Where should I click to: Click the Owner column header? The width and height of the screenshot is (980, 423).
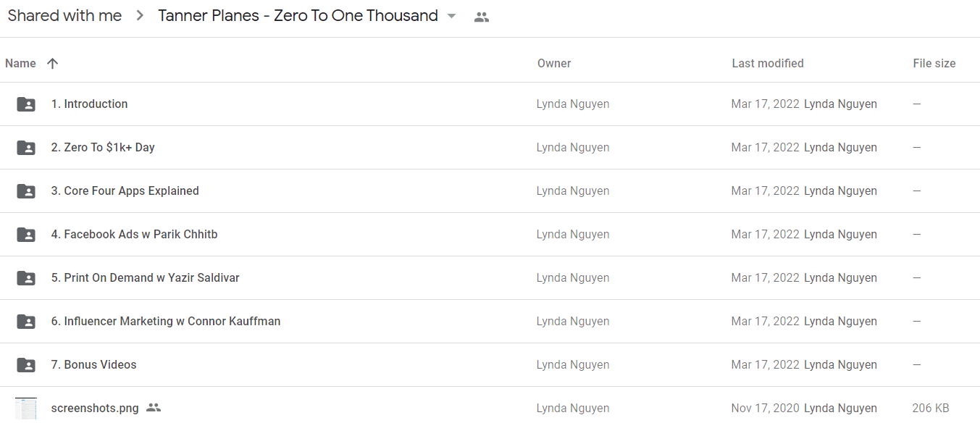(554, 64)
